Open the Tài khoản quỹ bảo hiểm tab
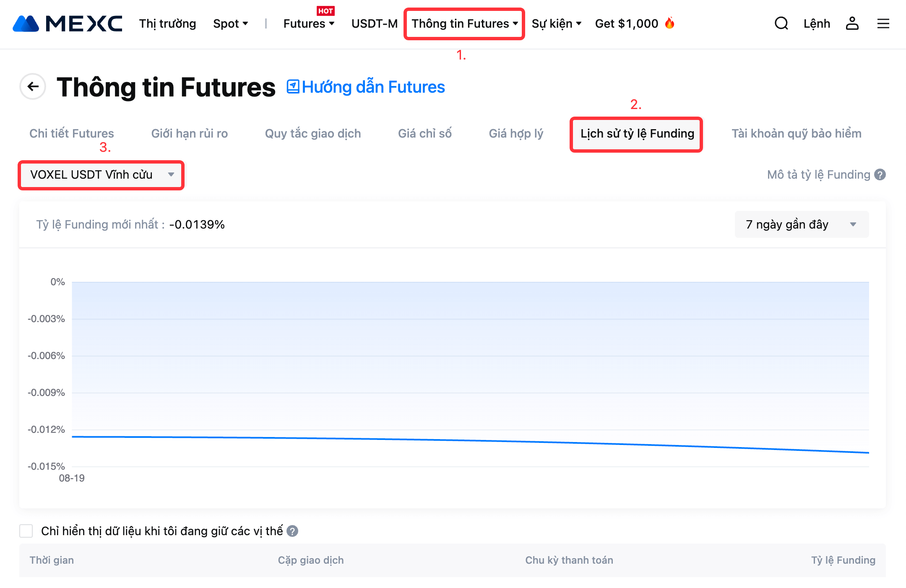Image resolution: width=906 pixels, height=588 pixels. [796, 133]
